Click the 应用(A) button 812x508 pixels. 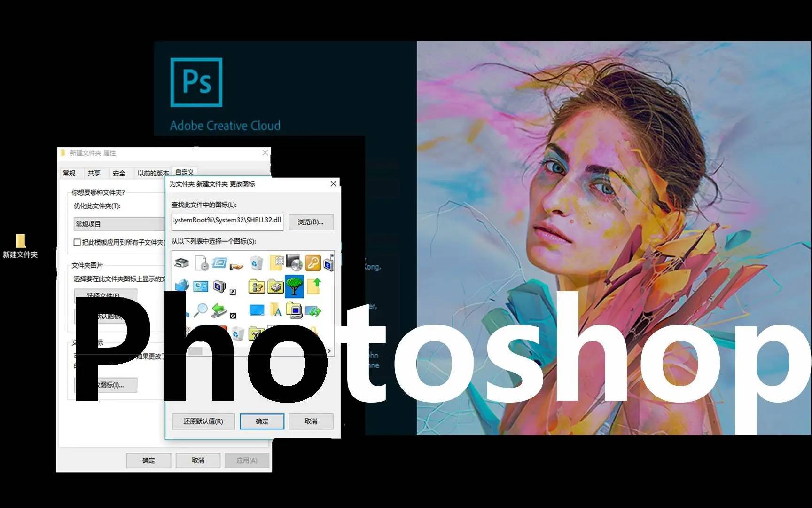coord(247,460)
